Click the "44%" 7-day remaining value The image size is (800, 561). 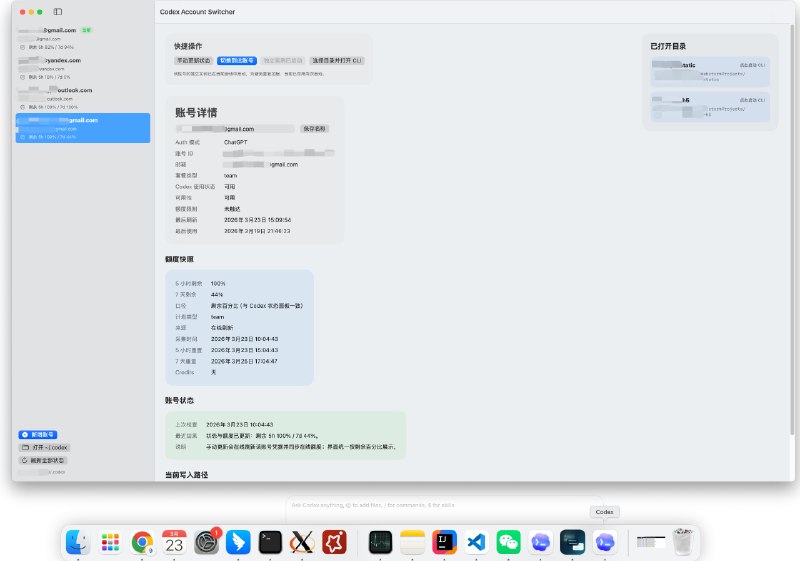tap(217, 295)
